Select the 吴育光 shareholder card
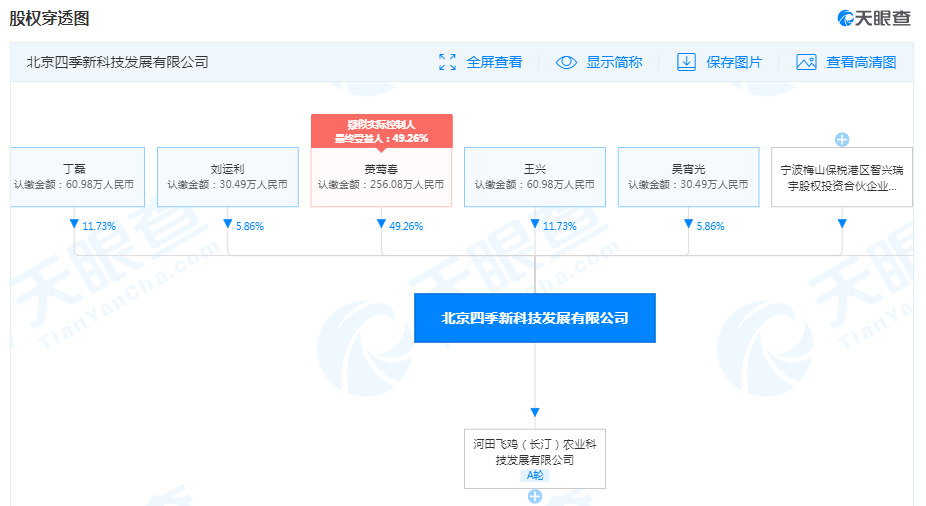926x506 pixels. pos(689,177)
